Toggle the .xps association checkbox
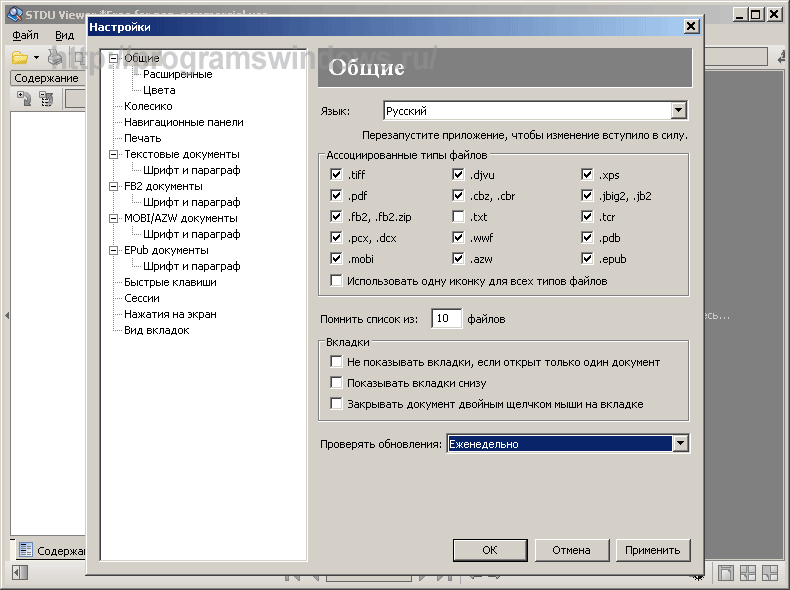The image size is (790, 590). pos(587,174)
